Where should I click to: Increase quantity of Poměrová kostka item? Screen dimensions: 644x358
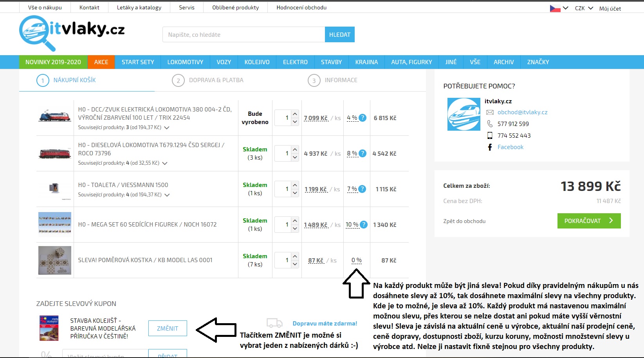click(295, 256)
